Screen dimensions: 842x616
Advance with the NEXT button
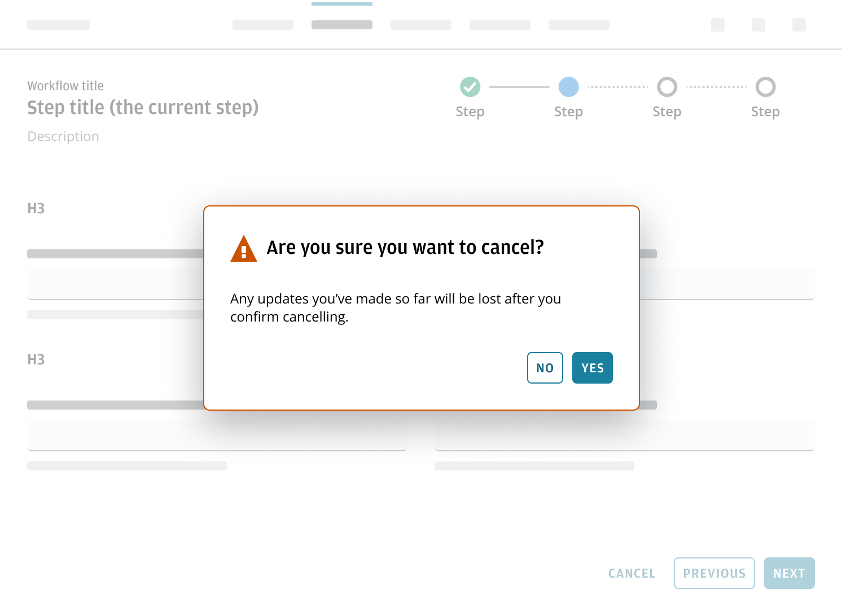click(x=789, y=573)
